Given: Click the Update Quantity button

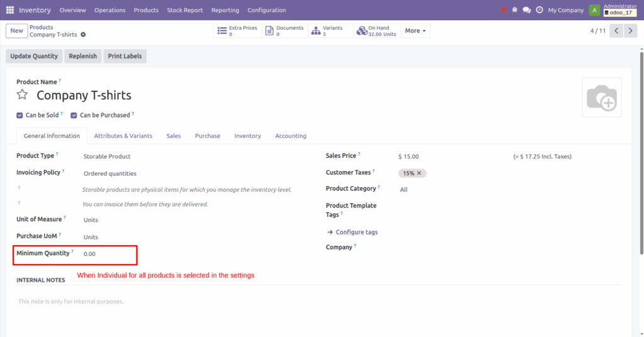Looking at the screenshot, I should pos(34,56).
